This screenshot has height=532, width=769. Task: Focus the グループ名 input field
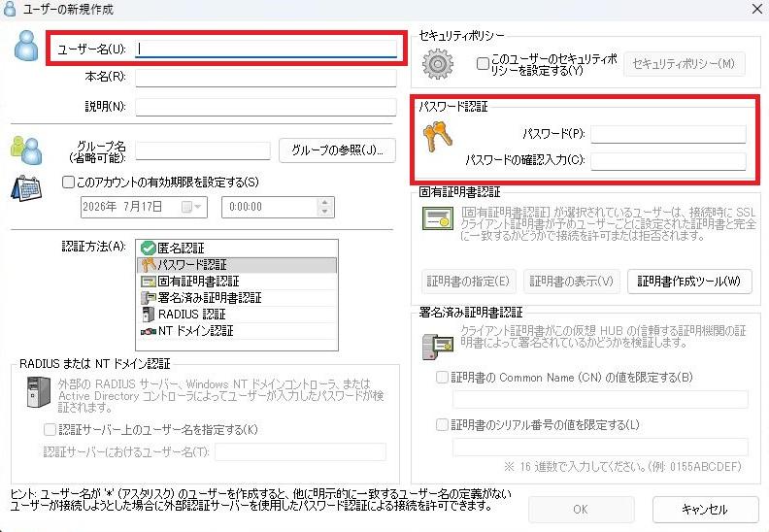coord(203,150)
